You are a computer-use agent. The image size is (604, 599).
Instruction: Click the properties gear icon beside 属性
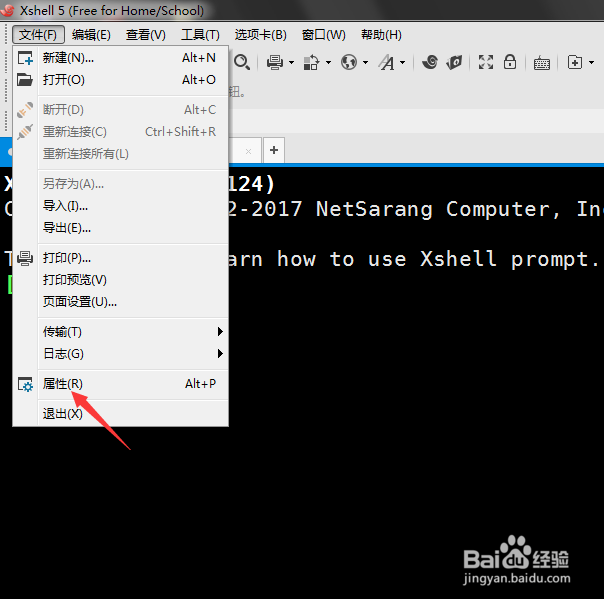coord(25,384)
